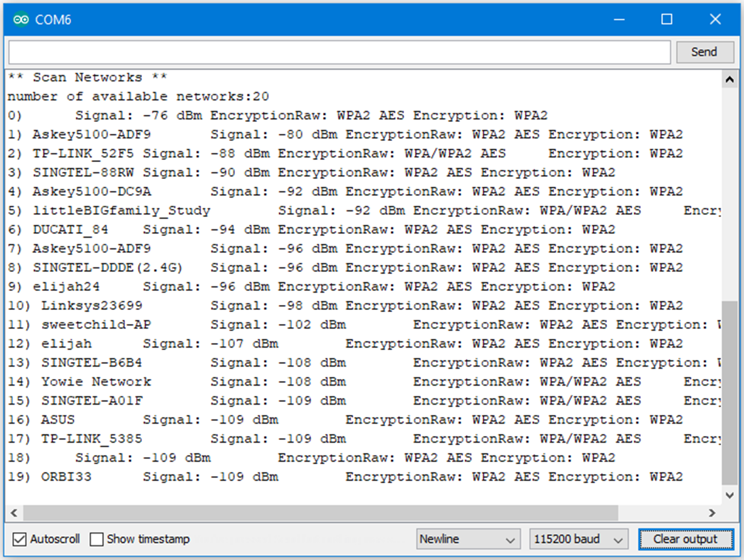
Task: Enable the Show timestamp checkbox
Action: (x=97, y=539)
